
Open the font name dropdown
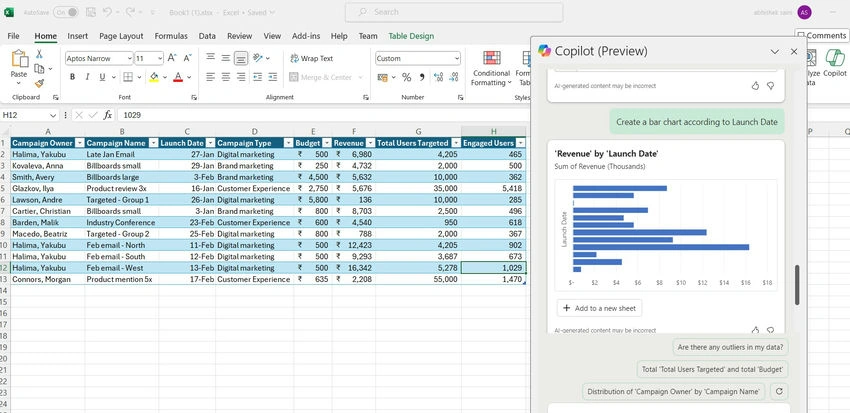(x=129, y=58)
